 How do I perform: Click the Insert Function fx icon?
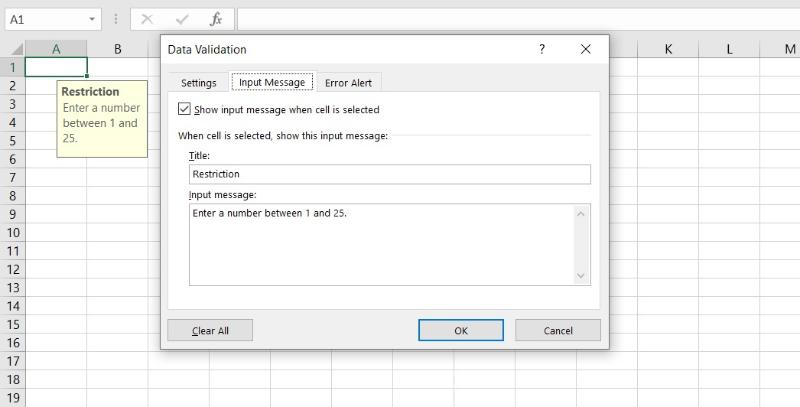[215, 19]
